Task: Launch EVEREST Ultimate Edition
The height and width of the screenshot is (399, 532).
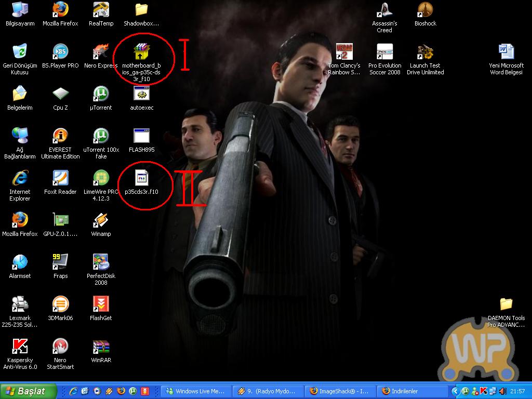Action: (60, 143)
